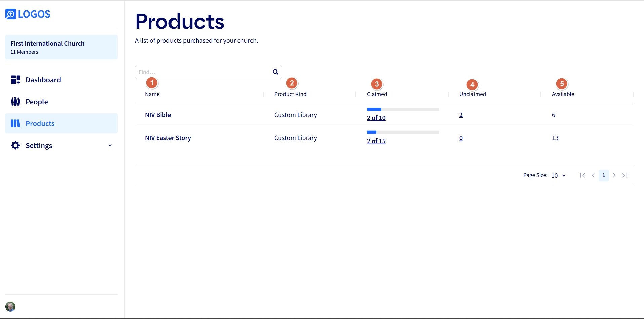Click 'Custom Library' in NIV Bible row

tap(296, 115)
